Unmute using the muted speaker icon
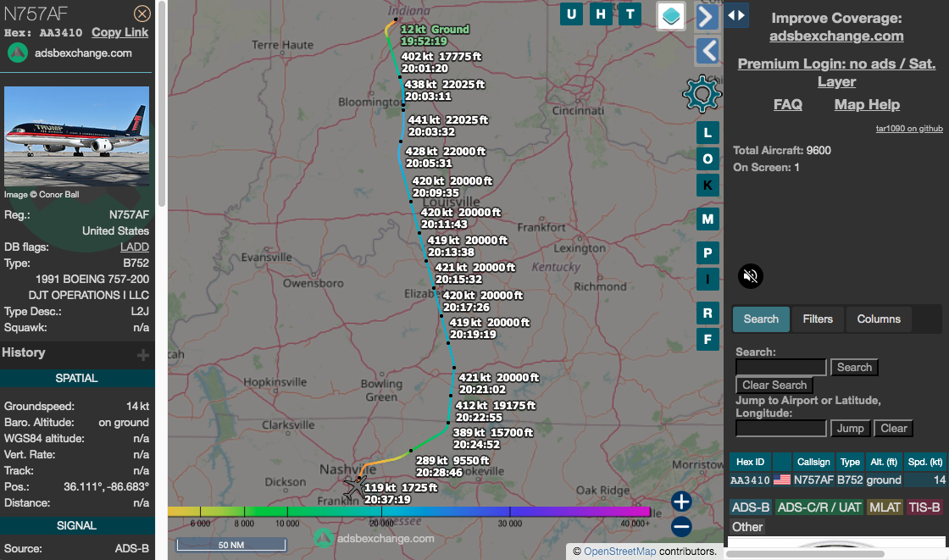949x560 pixels. click(x=751, y=276)
